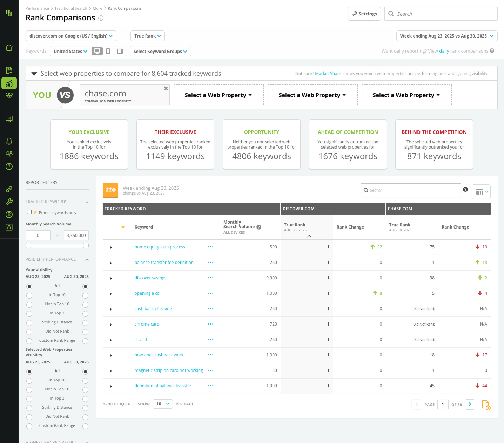Open the True Rank dropdown
504x443 pixels.
(x=147, y=35)
